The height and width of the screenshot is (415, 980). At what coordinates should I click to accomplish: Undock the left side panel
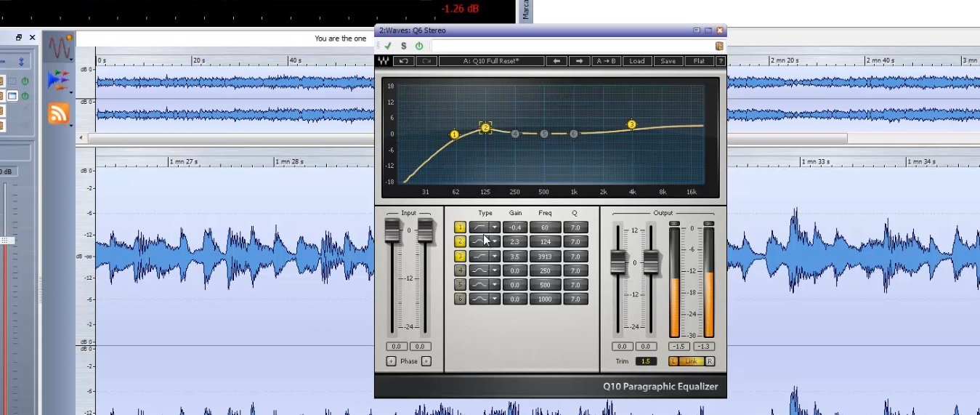pos(20,37)
